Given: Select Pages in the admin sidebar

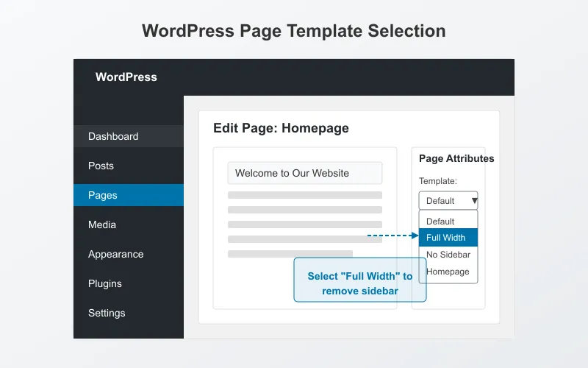Looking at the screenshot, I should click(x=128, y=195).
